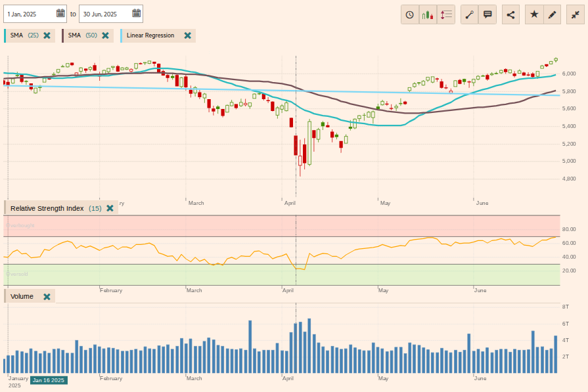
Task: Click the "June" label under price chart
Action: tap(482, 203)
